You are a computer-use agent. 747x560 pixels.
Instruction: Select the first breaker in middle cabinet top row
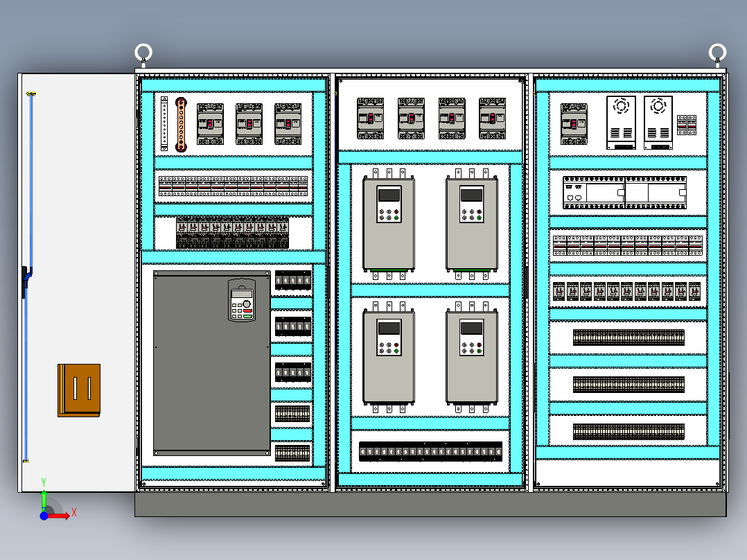[x=370, y=119]
